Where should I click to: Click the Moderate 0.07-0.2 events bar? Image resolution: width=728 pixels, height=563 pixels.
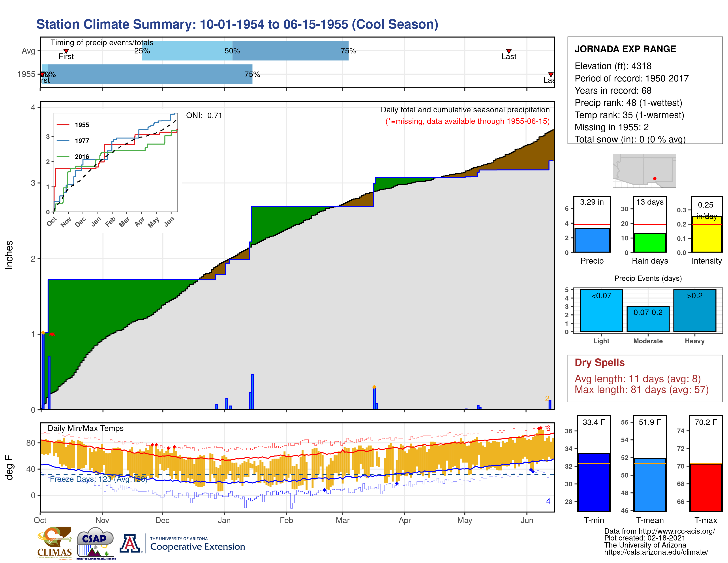click(x=648, y=319)
